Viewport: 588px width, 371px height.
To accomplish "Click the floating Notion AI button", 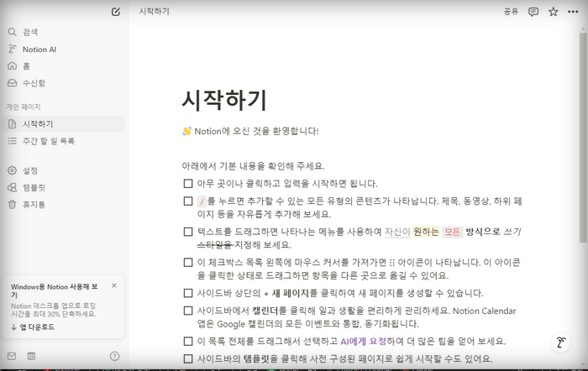I will (561, 342).
